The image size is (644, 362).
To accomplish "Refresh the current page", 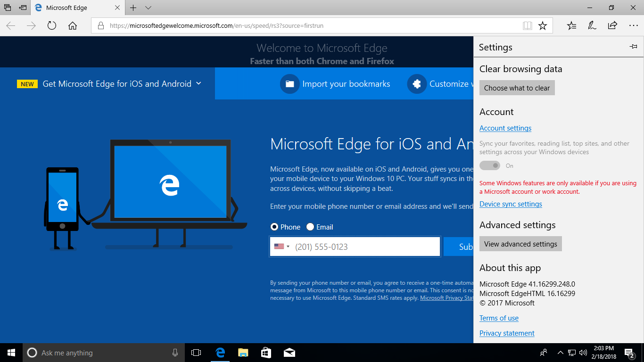I will 52,26.
